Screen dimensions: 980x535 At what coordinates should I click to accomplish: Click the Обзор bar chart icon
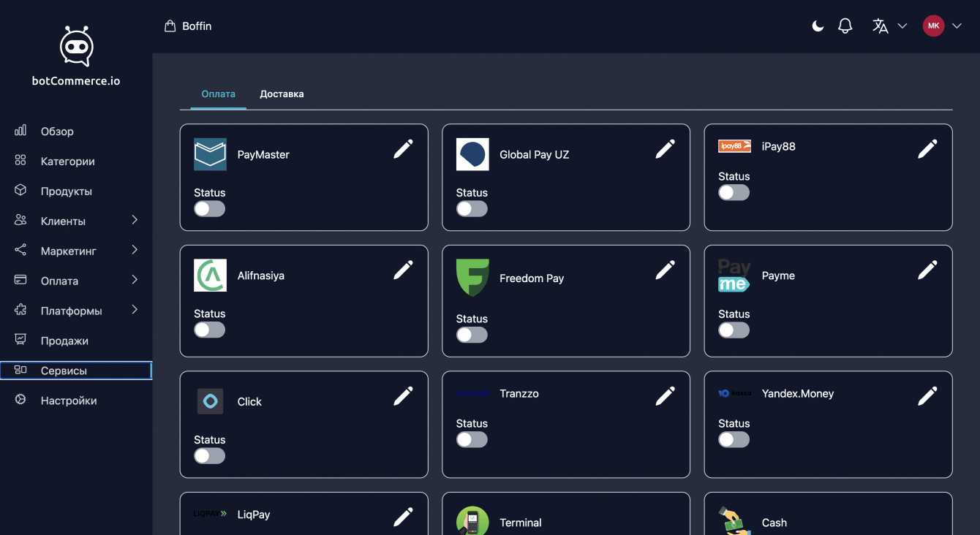point(20,131)
